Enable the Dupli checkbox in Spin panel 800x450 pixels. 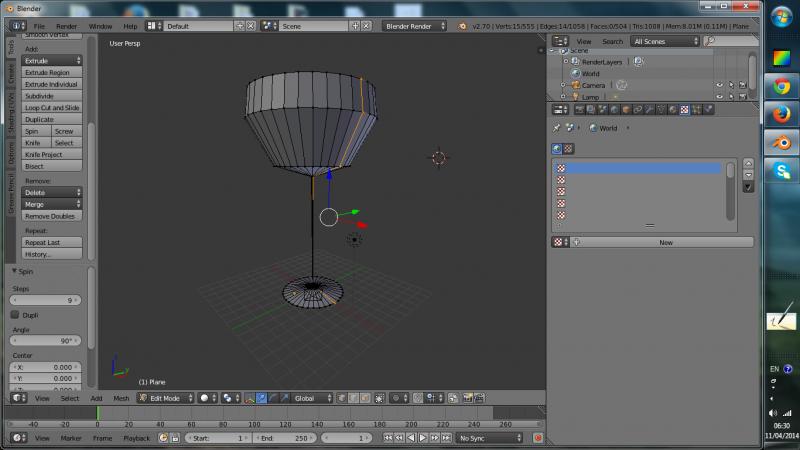pos(15,315)
